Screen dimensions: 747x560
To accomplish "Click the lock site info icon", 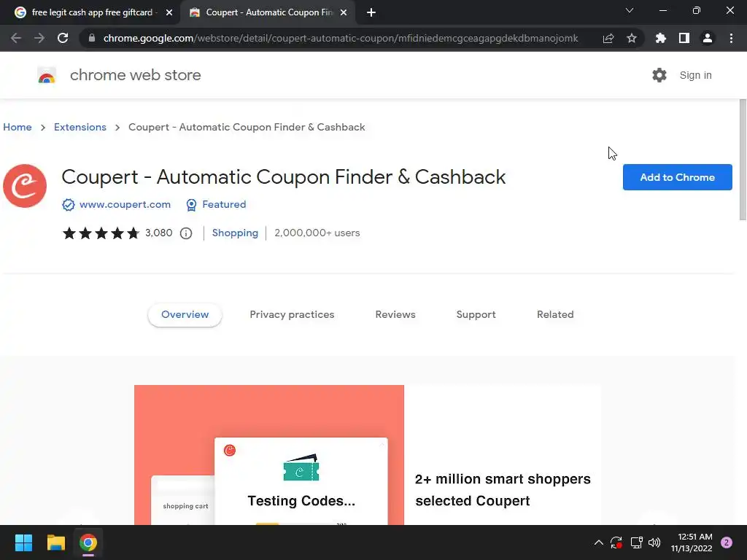I will [x=92, y=38].
